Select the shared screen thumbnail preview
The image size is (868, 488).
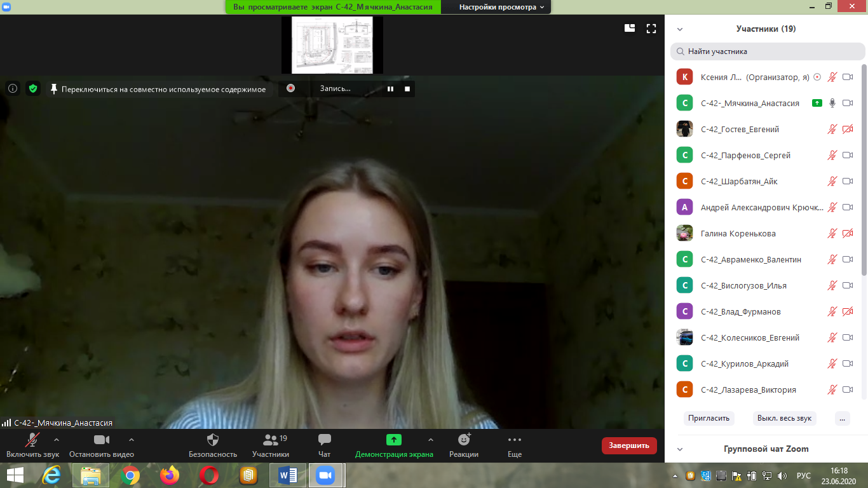332,44
